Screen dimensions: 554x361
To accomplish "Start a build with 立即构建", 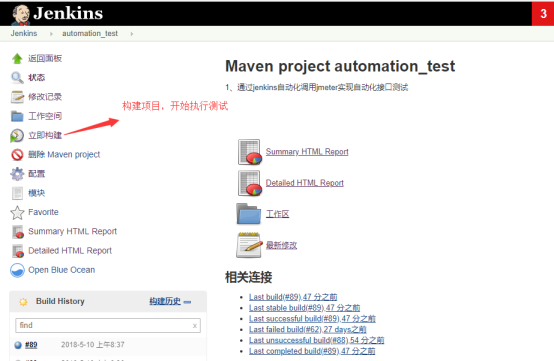I will [45, 135].
